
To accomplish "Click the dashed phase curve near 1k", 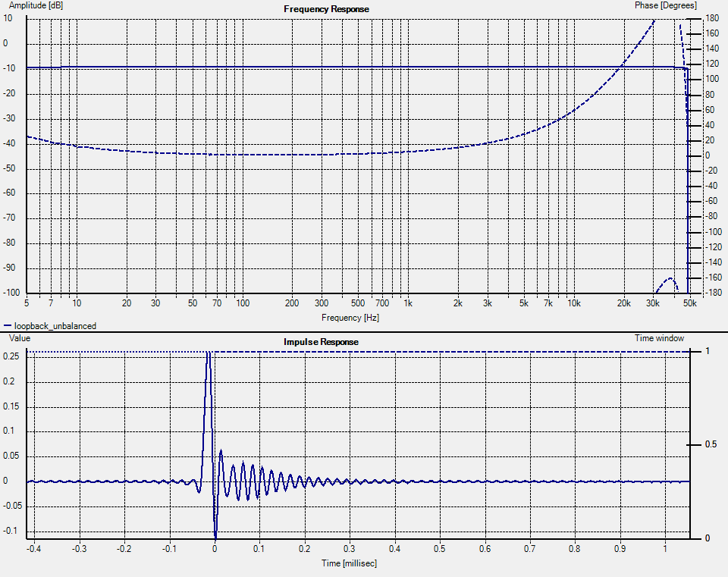I will point(408,152).
